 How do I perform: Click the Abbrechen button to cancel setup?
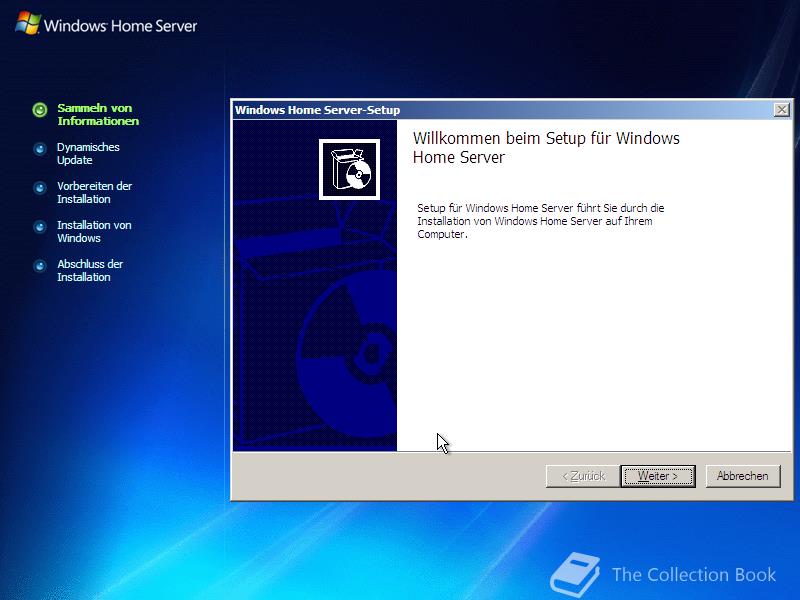coord(743,476)
